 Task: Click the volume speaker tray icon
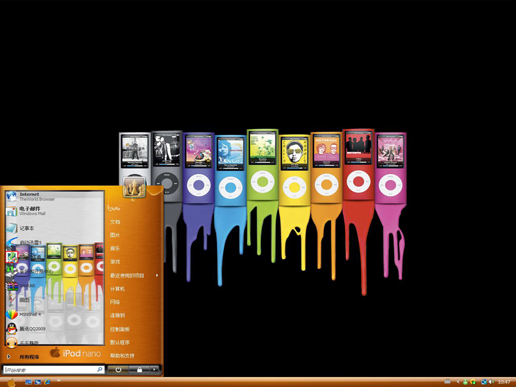click(x=491, y=382)
